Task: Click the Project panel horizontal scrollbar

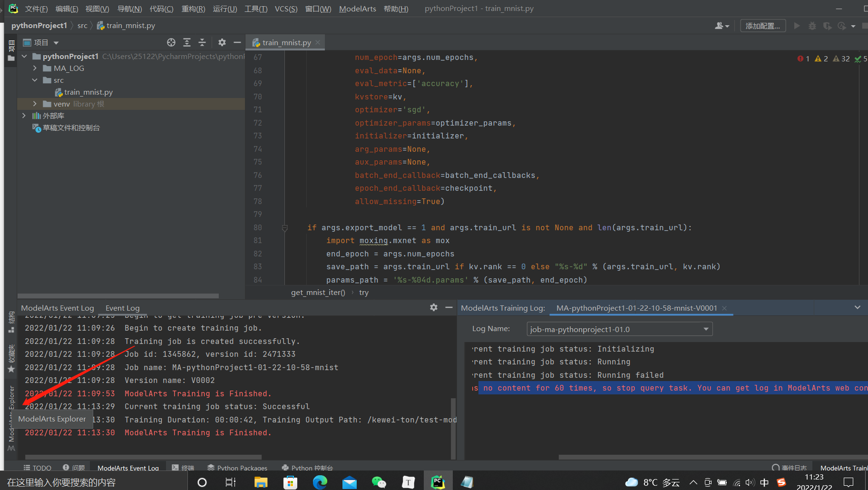Action: [x=118, y=295]
